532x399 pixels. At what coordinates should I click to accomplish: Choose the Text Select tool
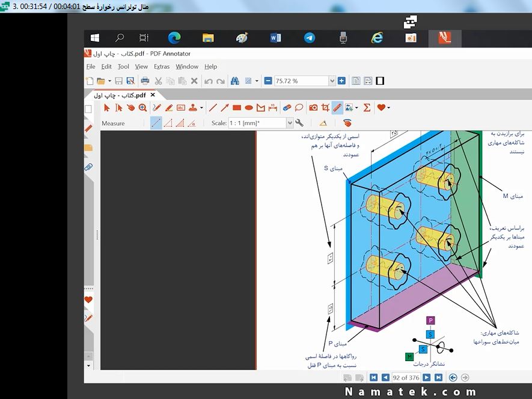(119, 108)
